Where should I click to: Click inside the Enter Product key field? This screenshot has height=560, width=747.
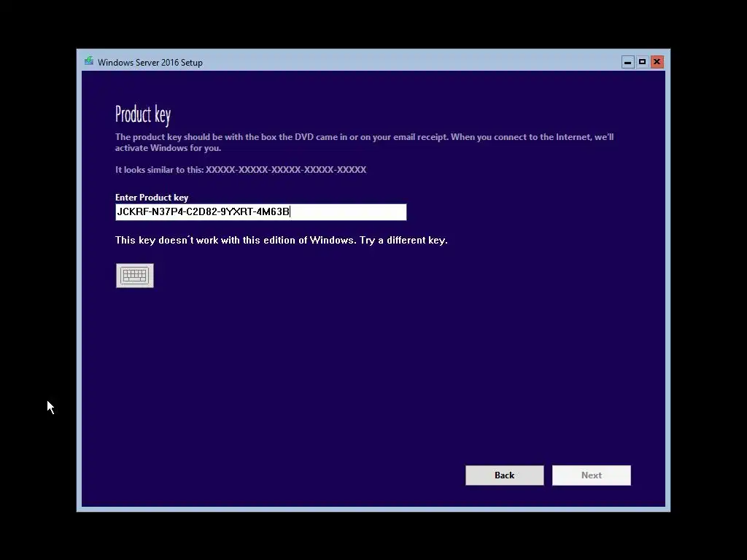pyautogui.click(x=260, y=212)
